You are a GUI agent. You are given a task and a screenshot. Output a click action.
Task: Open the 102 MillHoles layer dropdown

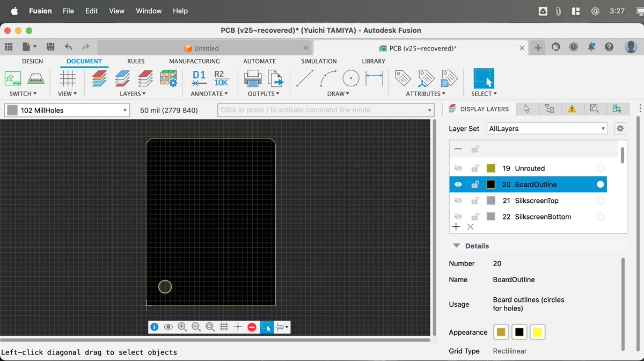tap(67, 110)
